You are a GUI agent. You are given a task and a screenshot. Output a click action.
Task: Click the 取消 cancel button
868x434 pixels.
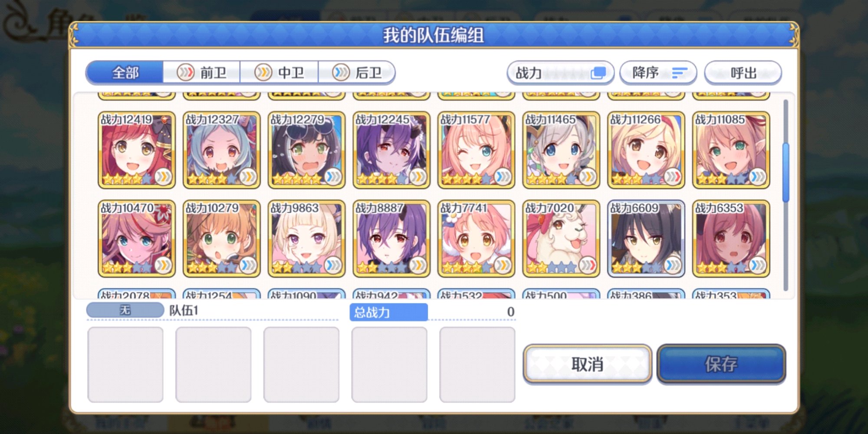coord(587,364)
